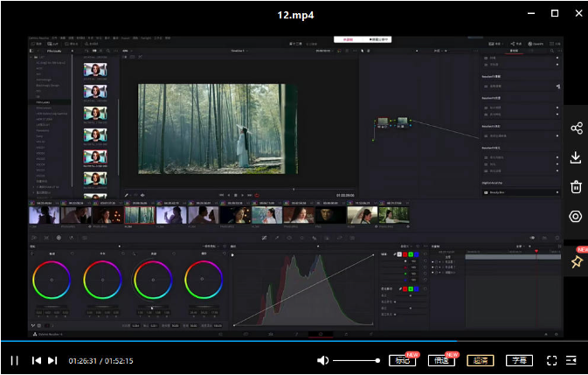Open the Qualifier eyedropper palette icon
588x375 pixels.
coord(277,238)
